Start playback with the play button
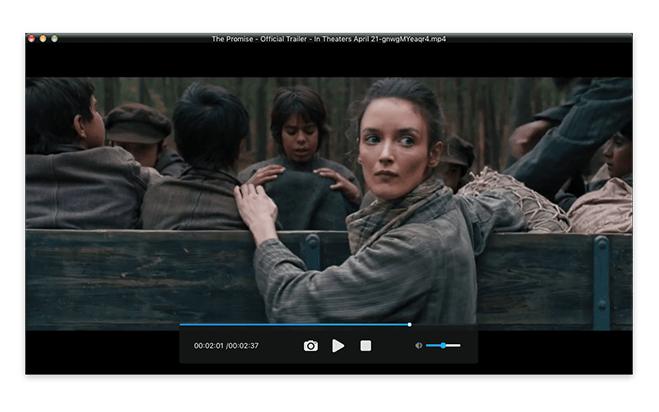The height and width of the screenshot is (412, 659). click(x=338, y=346)
